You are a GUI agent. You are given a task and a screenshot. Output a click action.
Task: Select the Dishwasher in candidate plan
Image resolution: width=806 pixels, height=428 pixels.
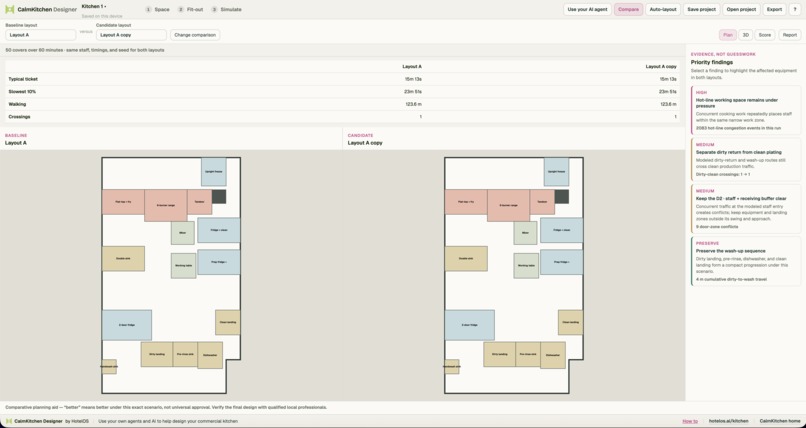pos(553,355)
